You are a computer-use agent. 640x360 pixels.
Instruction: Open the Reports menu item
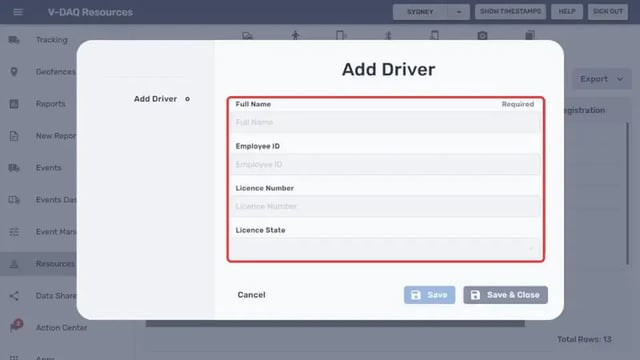click(51, 104)
